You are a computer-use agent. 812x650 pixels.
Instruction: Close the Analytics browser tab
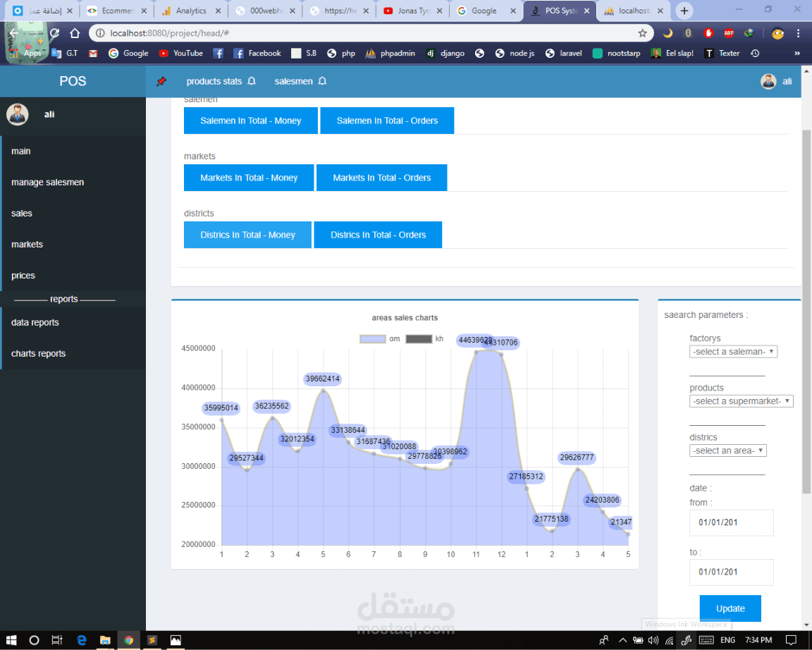(218, 11)
